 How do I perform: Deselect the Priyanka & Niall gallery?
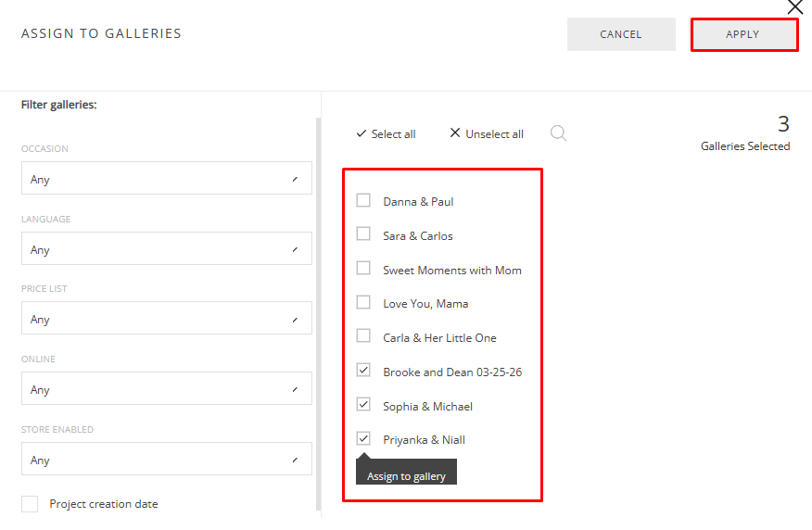coord(363,438)
